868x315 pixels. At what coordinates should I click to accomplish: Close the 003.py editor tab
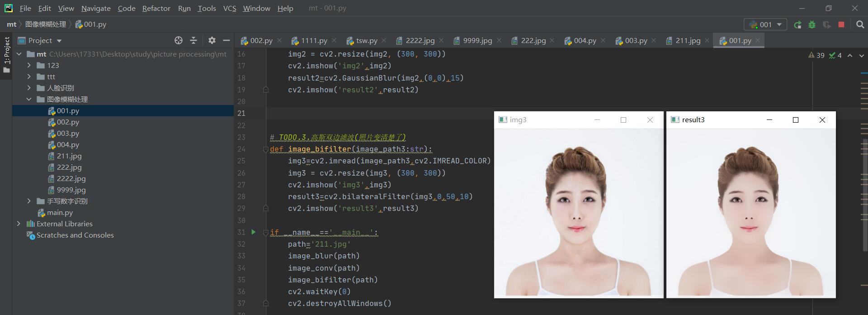(654, 40)
